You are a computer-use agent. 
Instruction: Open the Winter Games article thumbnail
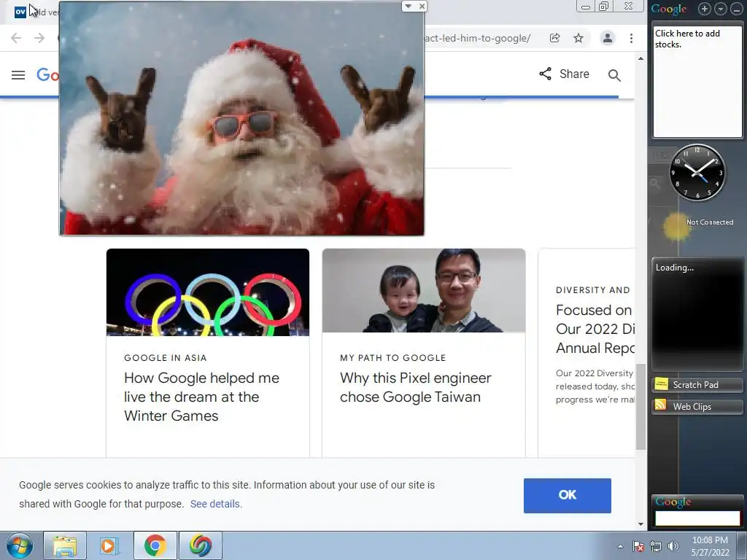point(208,292)
